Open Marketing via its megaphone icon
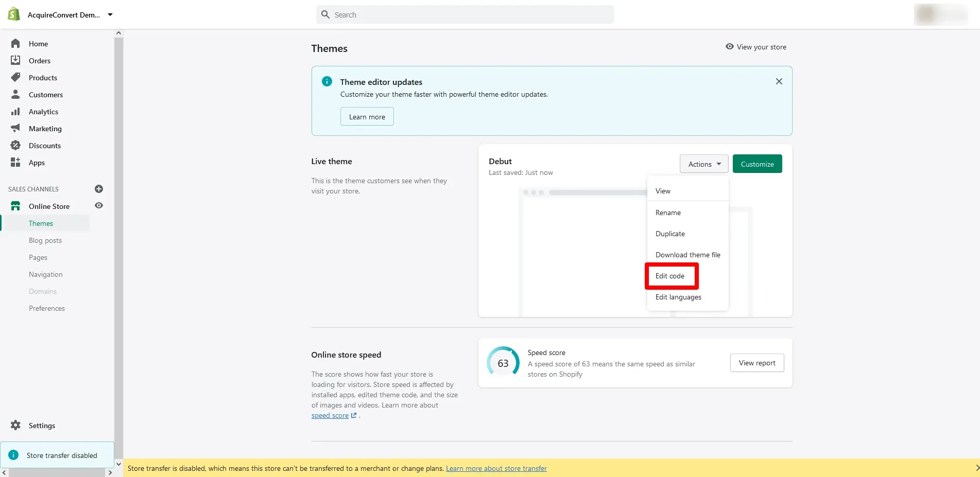The height and width of the screenshot is (477, 980). pyautogui.click(x=15, y=129)
